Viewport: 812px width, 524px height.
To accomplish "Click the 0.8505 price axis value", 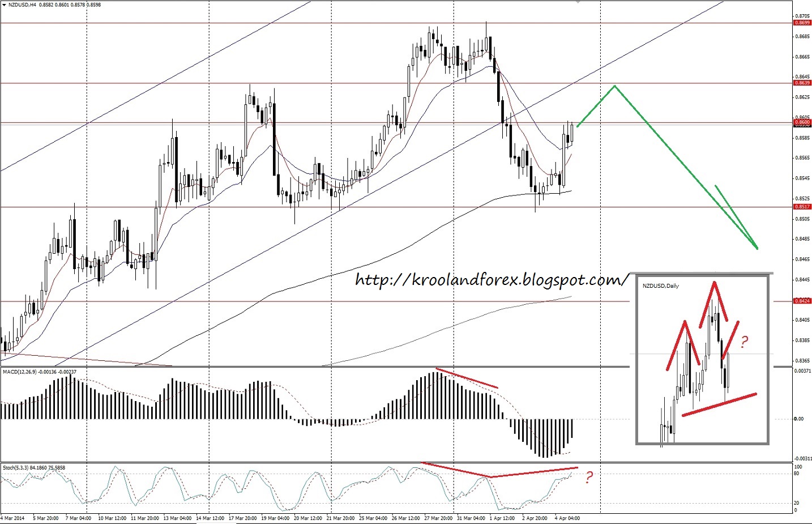I will click(x=802, y=219).
